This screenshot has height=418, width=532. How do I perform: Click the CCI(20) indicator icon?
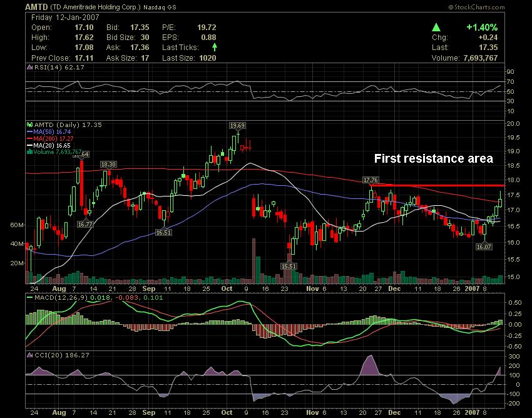(30, 355)
